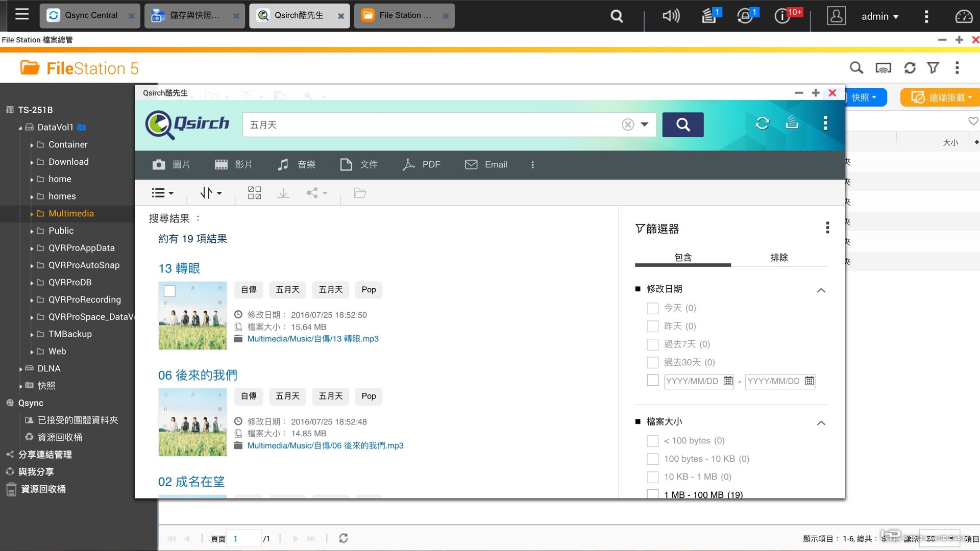Click the Qsirch search magnifier icon
Screen dimensions: 980x551
tap(682, 124)
